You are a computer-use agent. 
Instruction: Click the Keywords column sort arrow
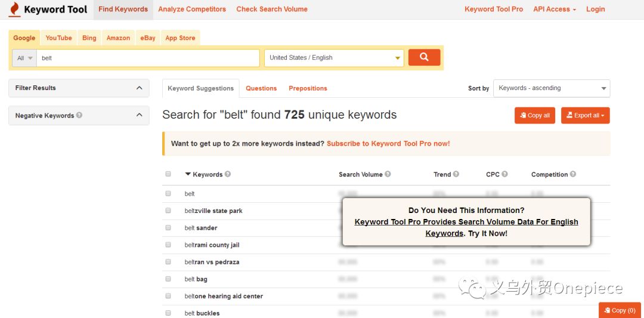pos(188,174)
